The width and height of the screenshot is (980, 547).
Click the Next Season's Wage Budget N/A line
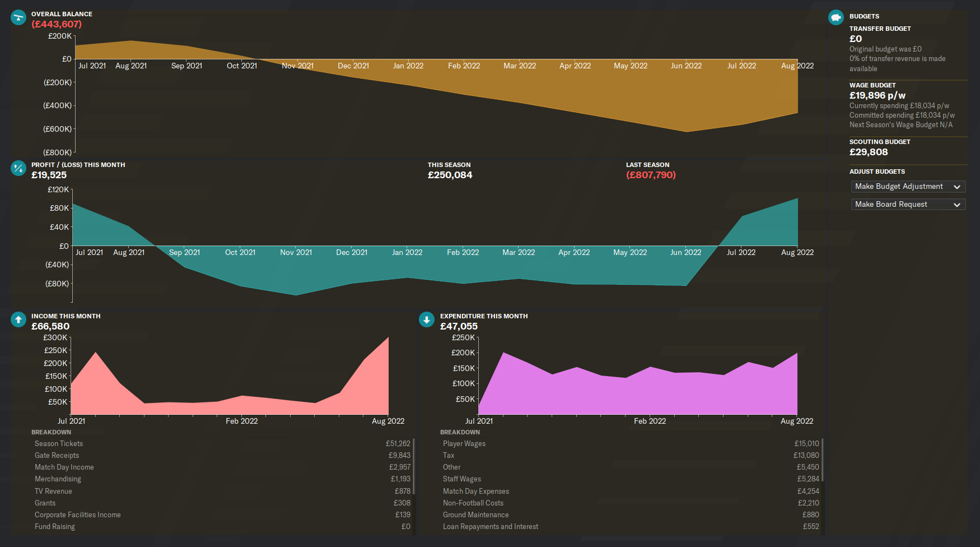[901, 125]
